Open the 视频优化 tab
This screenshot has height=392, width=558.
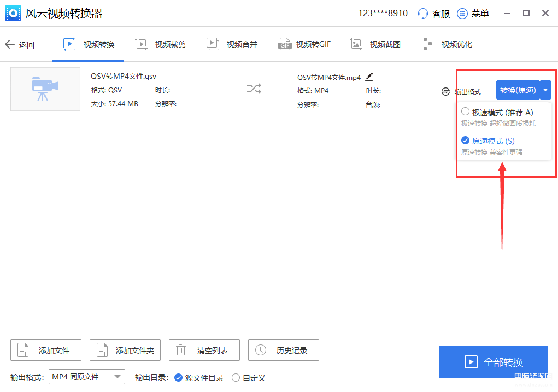coord(447,44)
